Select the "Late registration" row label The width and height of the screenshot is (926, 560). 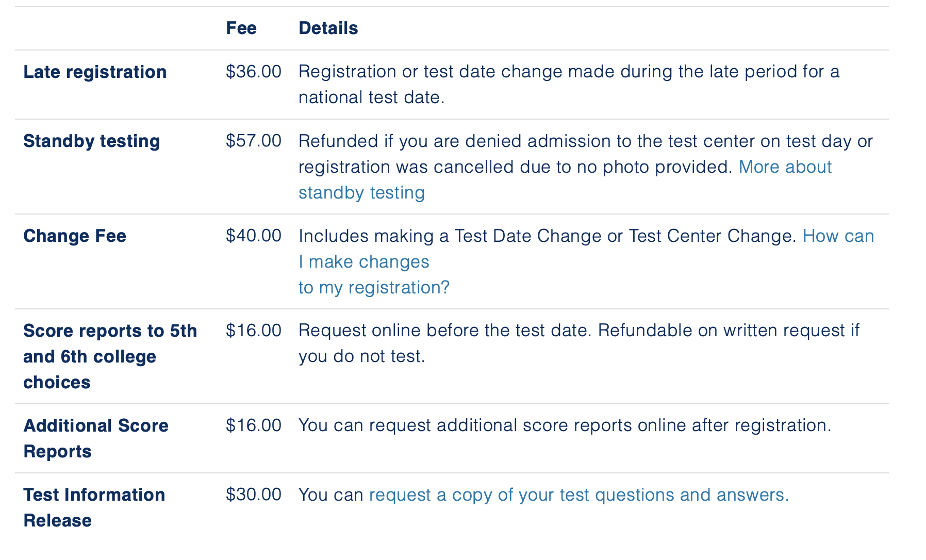coord(95,72)
